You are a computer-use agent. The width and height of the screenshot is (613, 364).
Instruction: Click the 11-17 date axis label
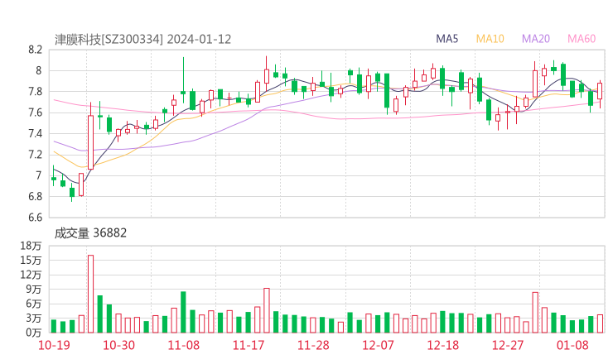click(x=249, y=345)
